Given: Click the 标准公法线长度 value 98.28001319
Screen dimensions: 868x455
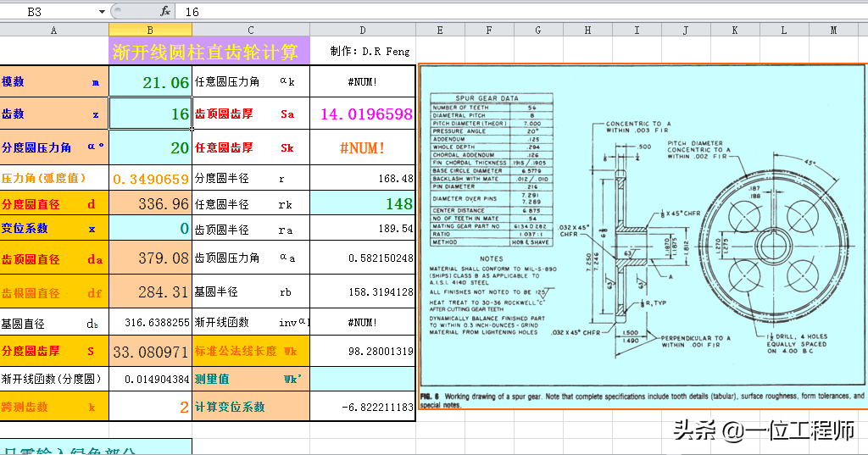Looking at the screenshot, I should 363,351.
